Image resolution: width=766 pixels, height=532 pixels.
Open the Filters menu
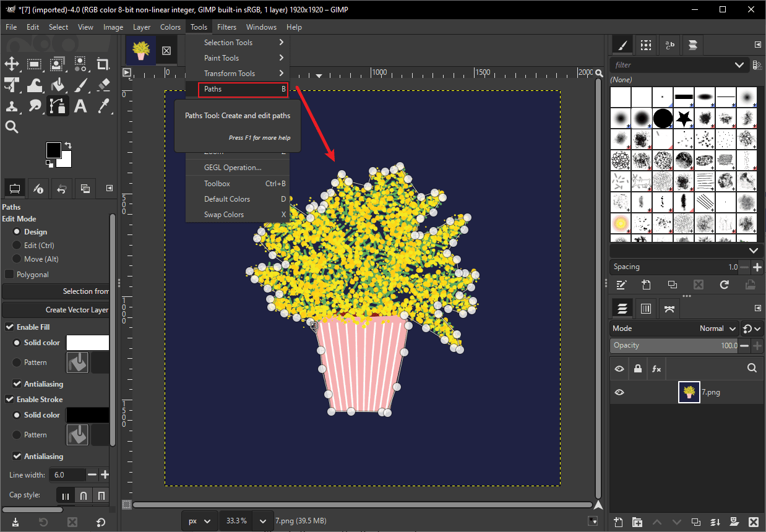coord(226,27)
